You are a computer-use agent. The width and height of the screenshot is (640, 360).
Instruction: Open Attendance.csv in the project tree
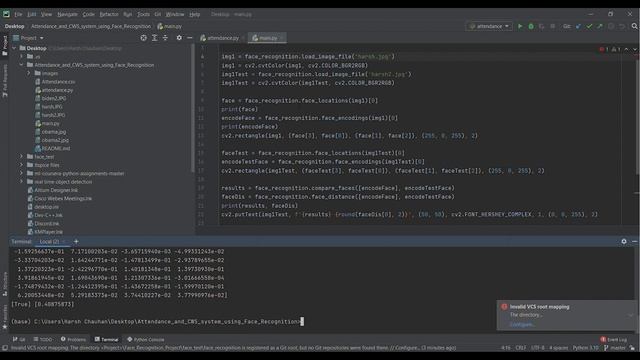point(58,82)
